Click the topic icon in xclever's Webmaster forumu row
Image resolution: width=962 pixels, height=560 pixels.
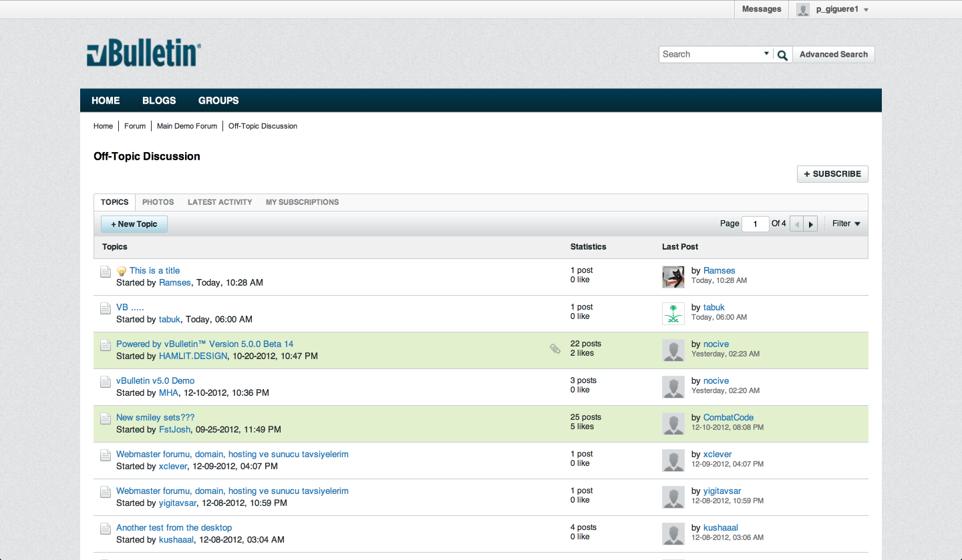coord(106,455)
